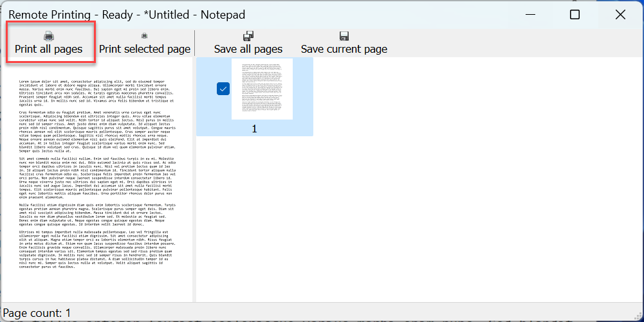Image resolution: width=644 pixels, height=322 pixels.
Task: Click the printer icon for Print all pages
Action: click(49, 36)
